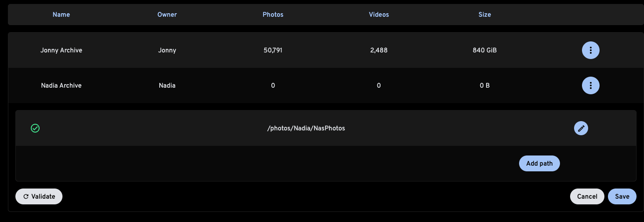
Task: Click the green path validation checkmark
Action: [x=35, y=128]
